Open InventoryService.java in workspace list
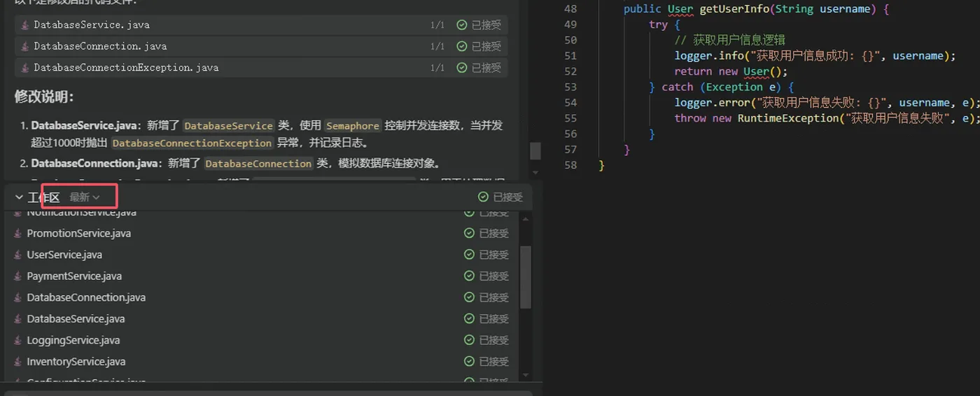 point(76,362)
